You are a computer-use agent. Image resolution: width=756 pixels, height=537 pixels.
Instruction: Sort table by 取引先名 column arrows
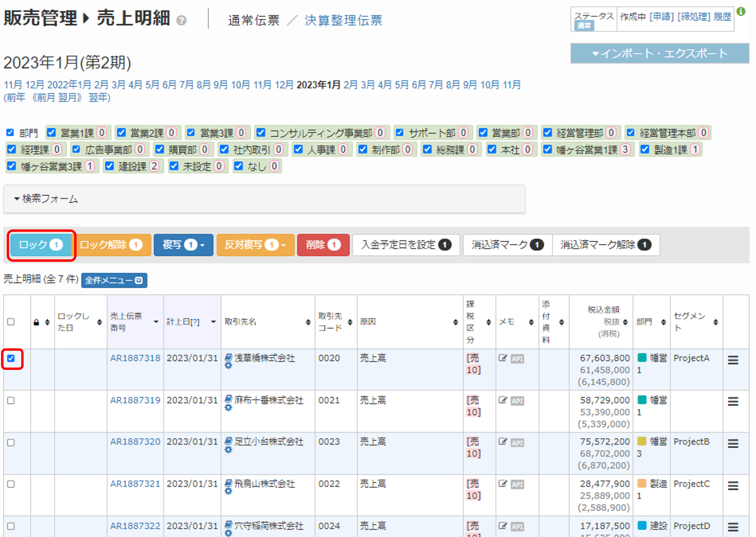pos(308,322)
